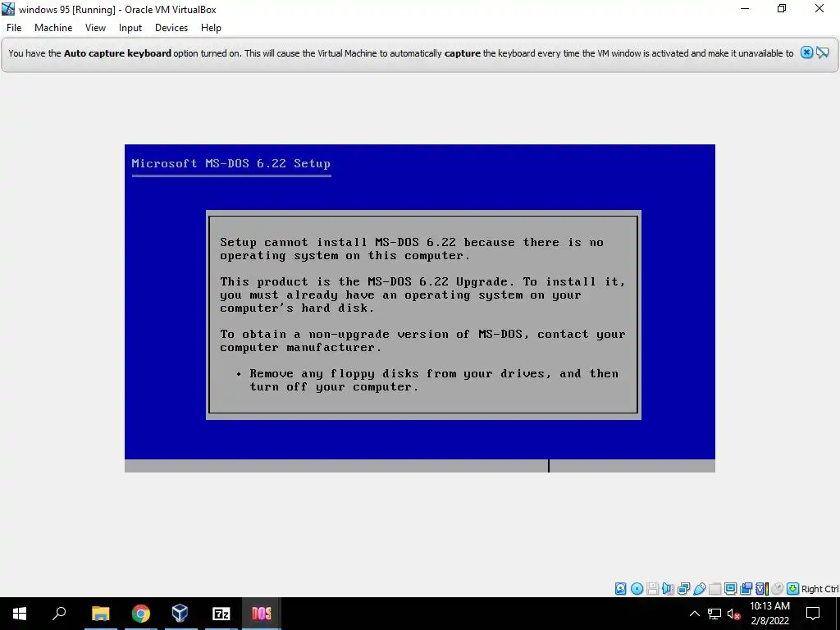
Task: Open the Devices menu
Action: 171,28
